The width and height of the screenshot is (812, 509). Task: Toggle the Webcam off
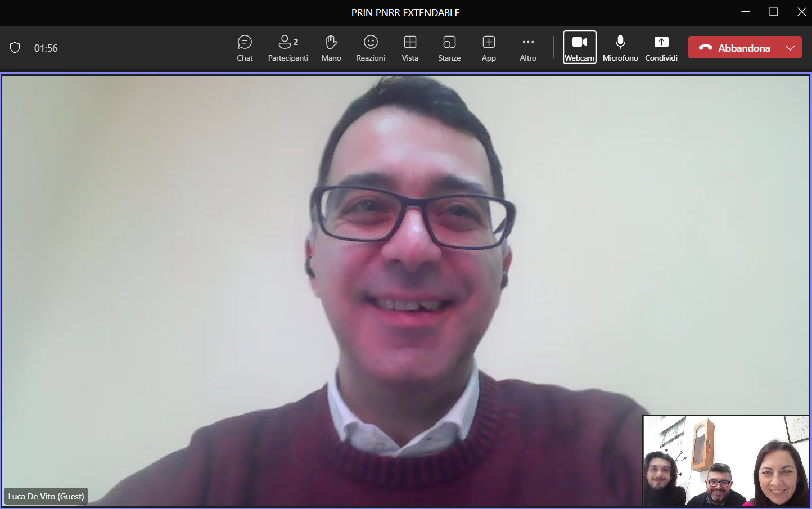click(x=580, y=48)
